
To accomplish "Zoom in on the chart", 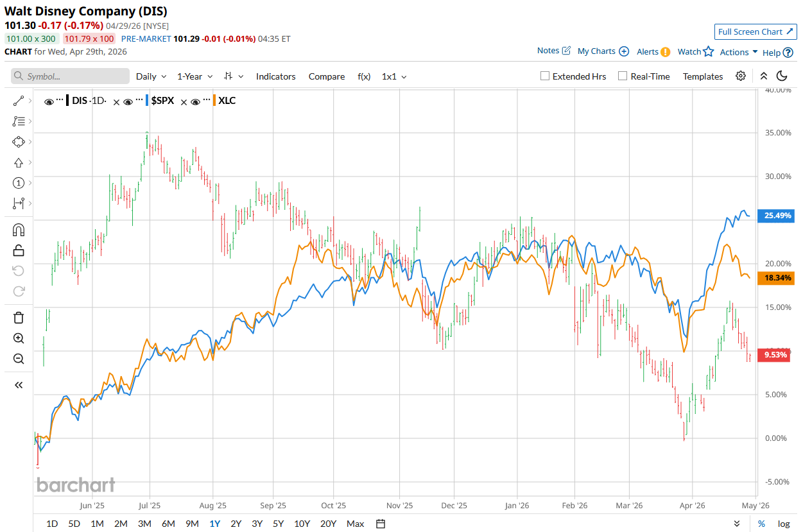I will click(19, 338).
